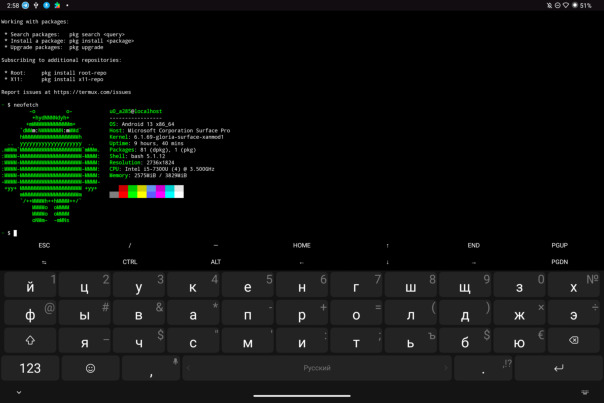Open the emoji picker on the keyboard

click(91, 368)
